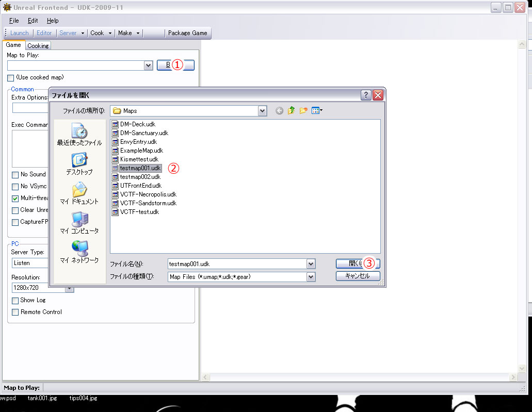The height and width of the screenshot is (412, 532).
Task: Click the VCTF-test.udk file icon
Action: pos(116,212)
